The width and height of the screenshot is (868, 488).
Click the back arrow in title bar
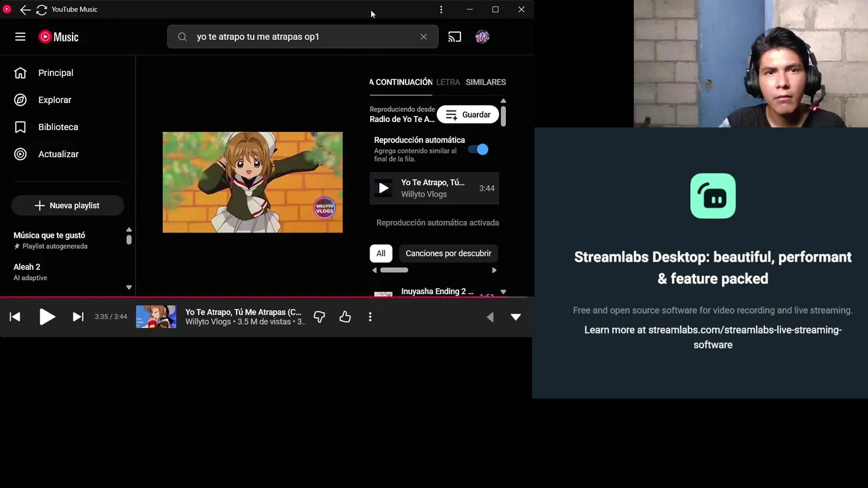point(25,9)
